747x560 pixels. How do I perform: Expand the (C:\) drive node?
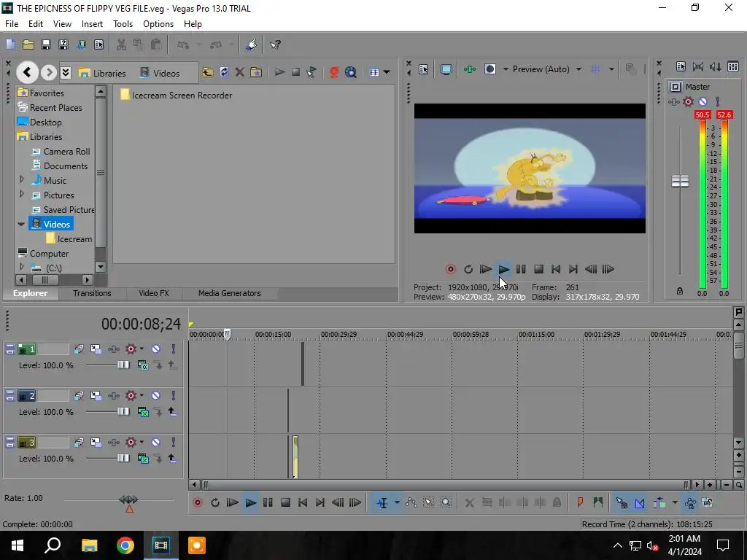click(x=21, y=267)
